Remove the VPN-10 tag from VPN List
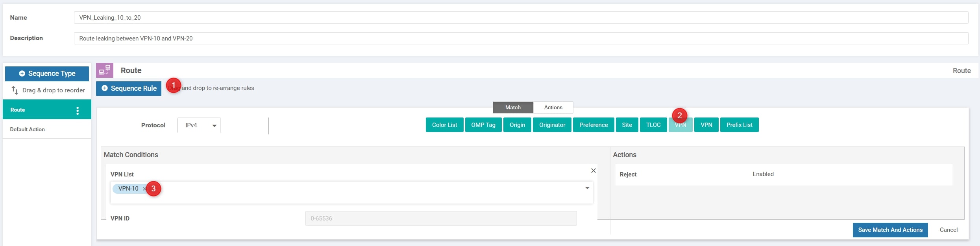Image resolution: width=980 pixels, height=246 pixels. (144, 189)
